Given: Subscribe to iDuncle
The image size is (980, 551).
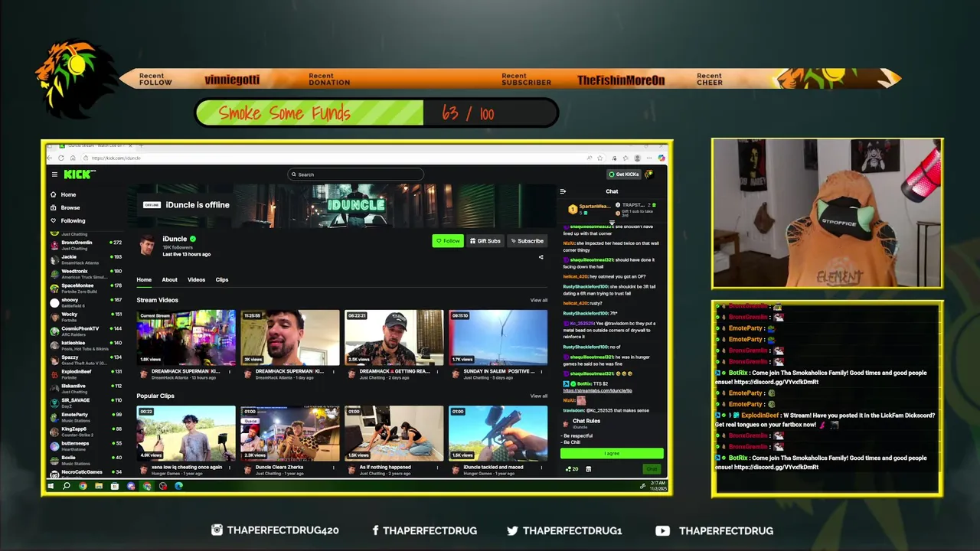Looking at the screenshot, I should pyautogui.click(x=527, y=241).
